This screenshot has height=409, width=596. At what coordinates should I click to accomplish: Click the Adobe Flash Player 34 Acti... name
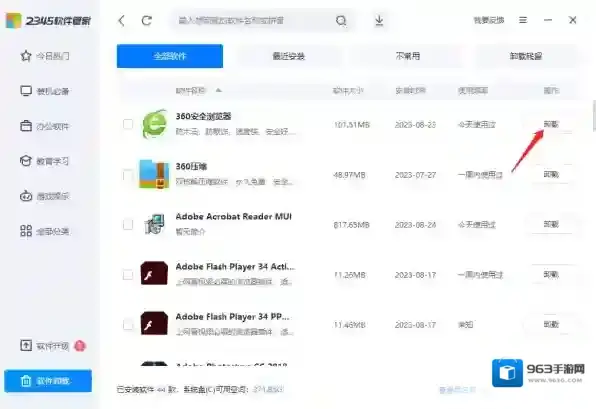click(235, 267)
